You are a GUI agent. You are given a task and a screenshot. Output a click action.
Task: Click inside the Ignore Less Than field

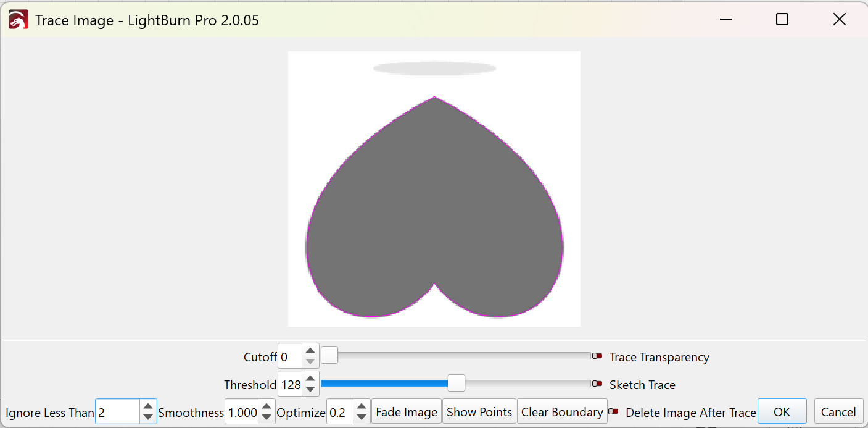pyautogui.click(x=117, y=412)
